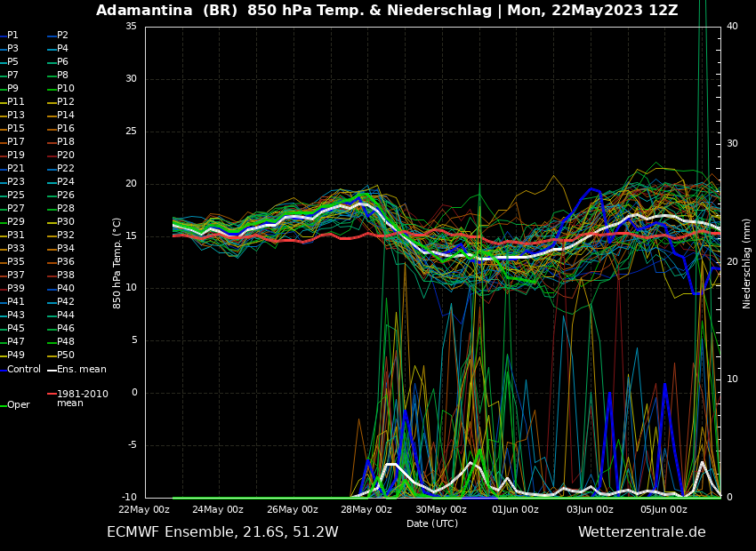This screenshot has width=756, height=551.
Task: Select the P20 legend entry
Action: (x=60, y=156)
